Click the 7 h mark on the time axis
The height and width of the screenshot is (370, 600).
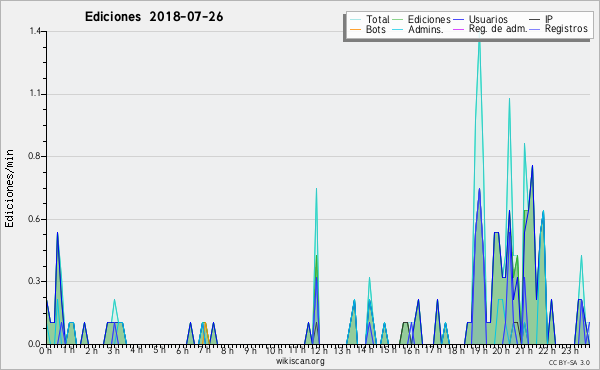point(204,351)
